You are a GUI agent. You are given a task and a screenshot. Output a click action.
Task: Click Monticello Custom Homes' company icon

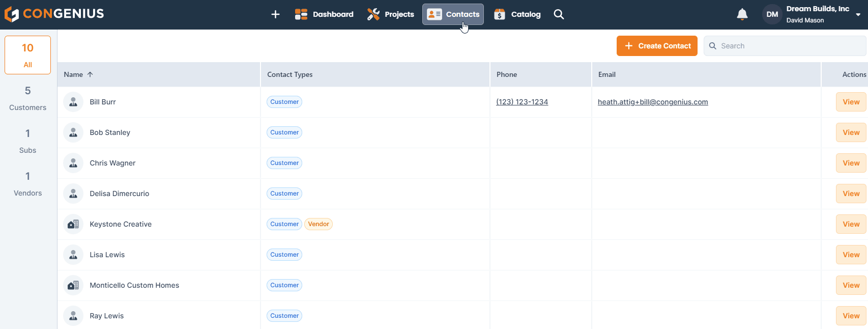coord(73,285)
